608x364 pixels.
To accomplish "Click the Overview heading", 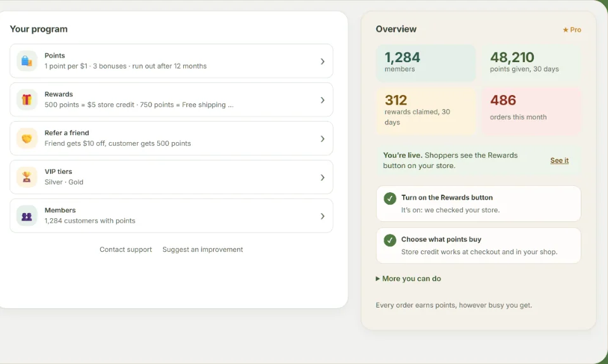I will click(x=396, y=29).
